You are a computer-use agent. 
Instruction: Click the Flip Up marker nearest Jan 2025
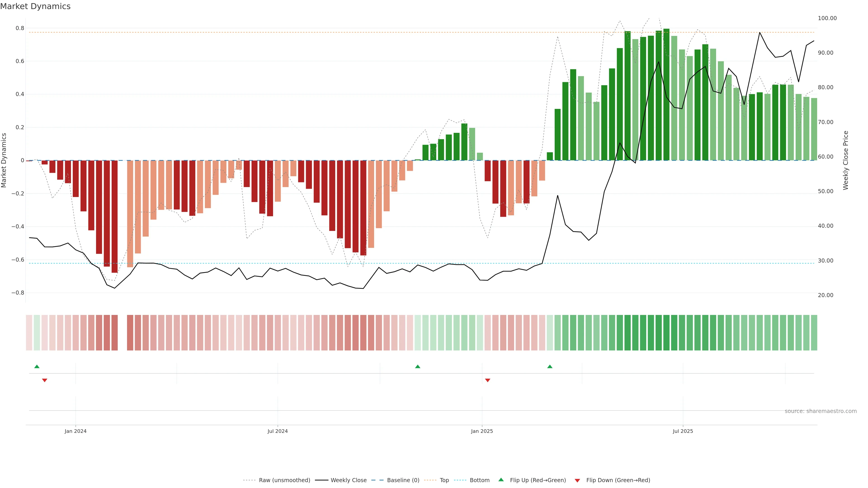417,366
